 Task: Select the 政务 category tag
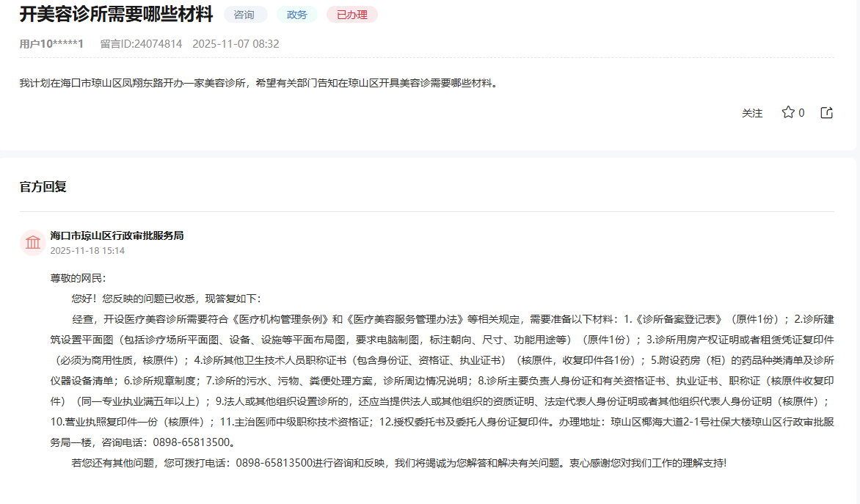[x=296, y=14]
